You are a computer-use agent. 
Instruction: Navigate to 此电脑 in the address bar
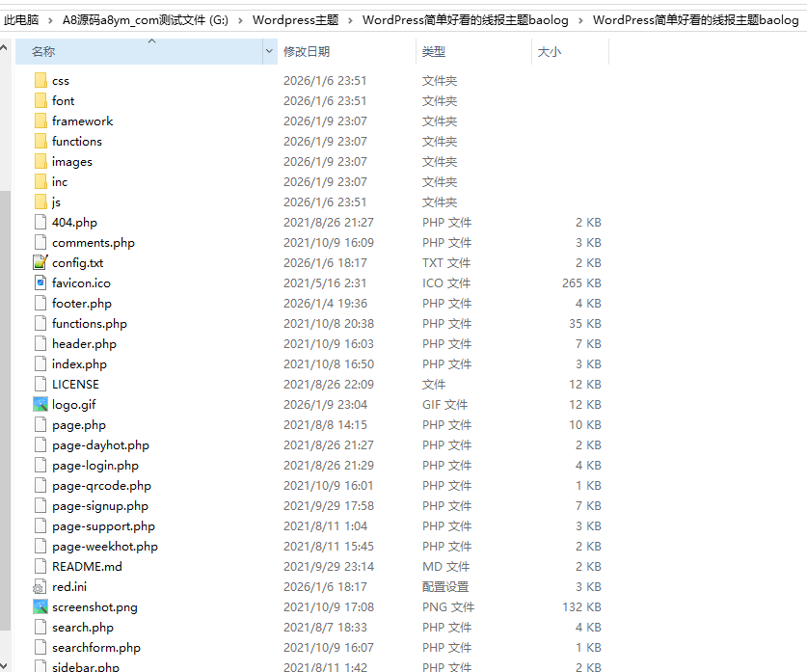pyautogui.click(x=21, y=20)
